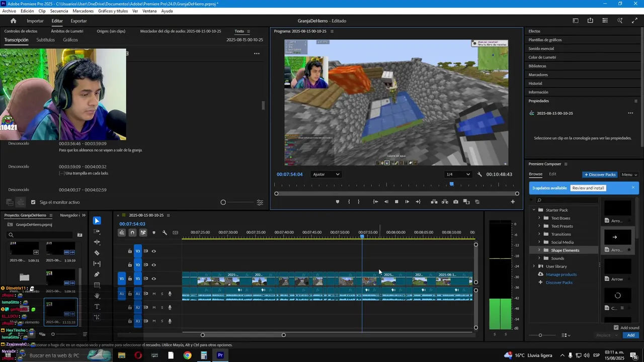Mute the A1 audio track
This screenshot has height=362, width=644.
point(154,294)
